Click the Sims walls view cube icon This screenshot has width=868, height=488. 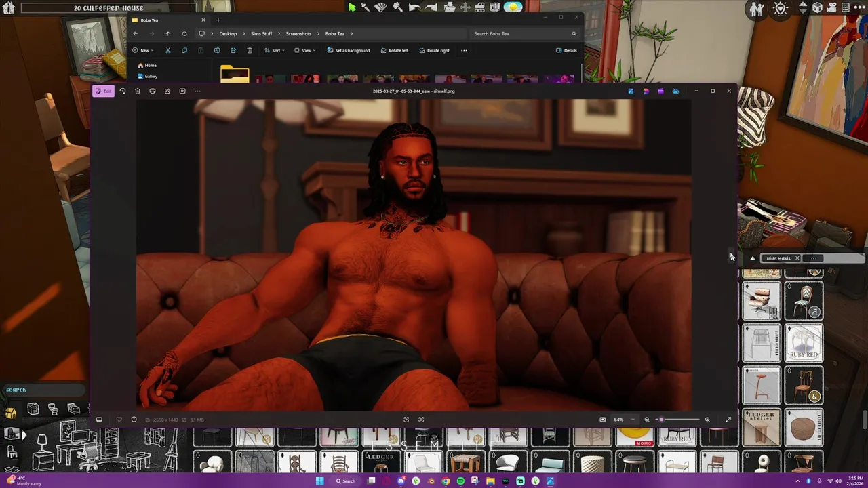click(x=818, y=8)
